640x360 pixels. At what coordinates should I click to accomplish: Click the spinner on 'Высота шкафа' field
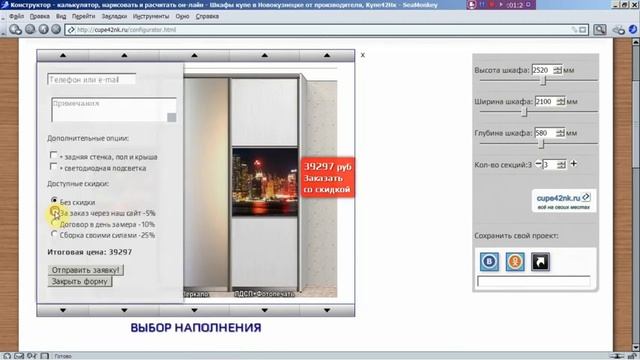558,70
